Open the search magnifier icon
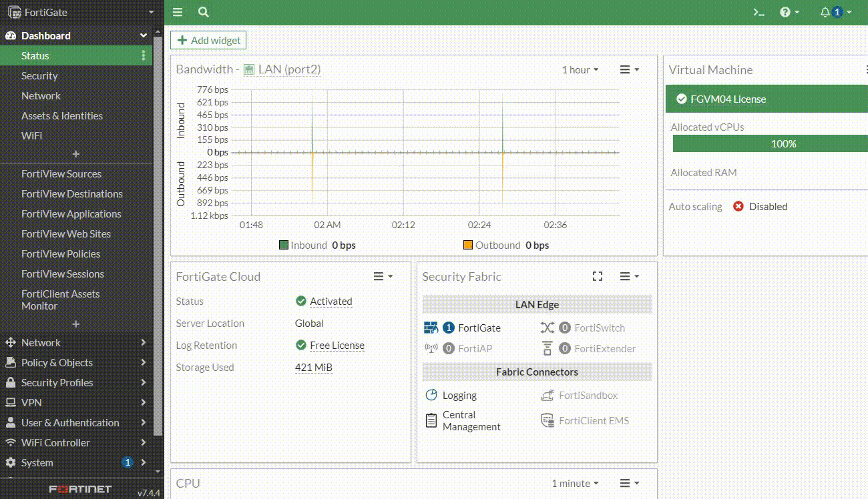This screenshot has height=499, width=868. tap(204, 12)
